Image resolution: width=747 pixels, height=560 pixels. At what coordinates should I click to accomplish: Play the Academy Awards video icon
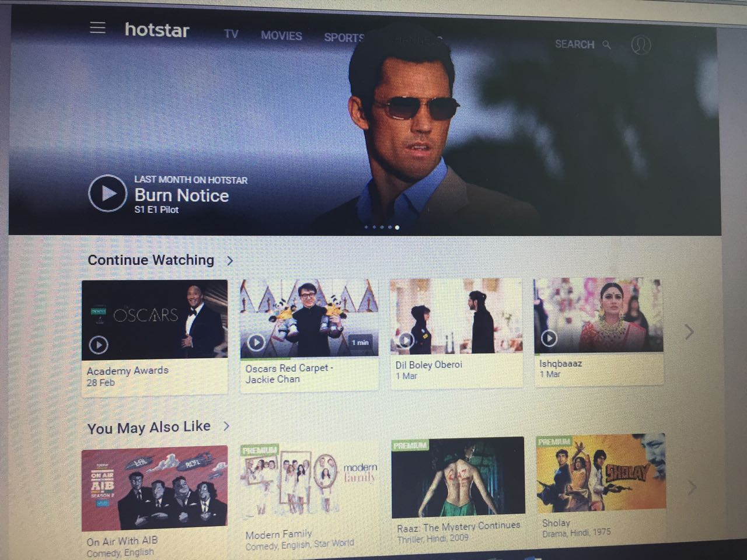(x=99, y=345)
